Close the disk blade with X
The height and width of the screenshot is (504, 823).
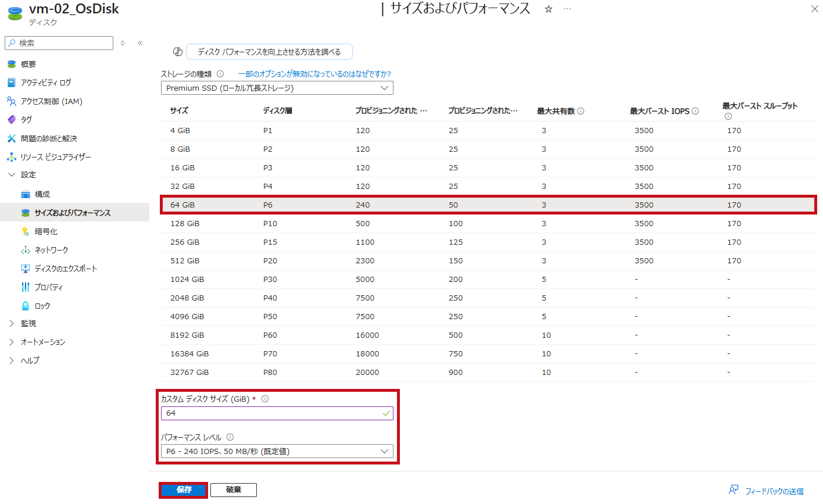814,9
